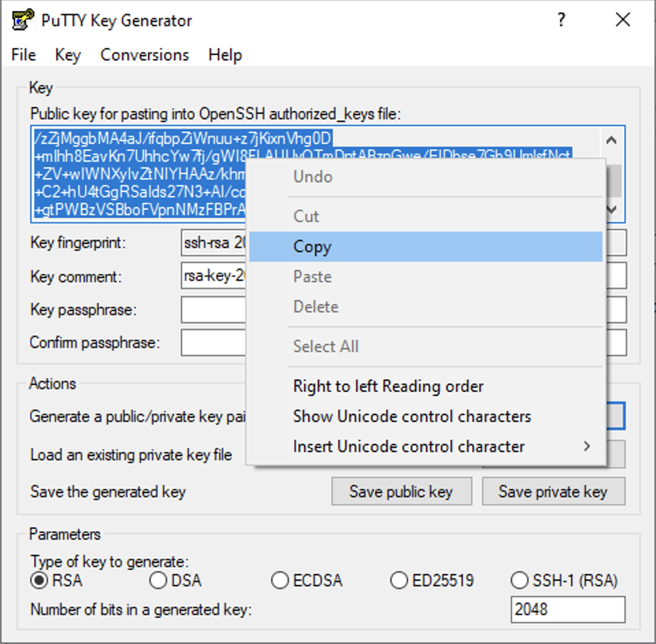Choose SSH-1 (RSA) as key type
The image size is (656, 644).
519,580
